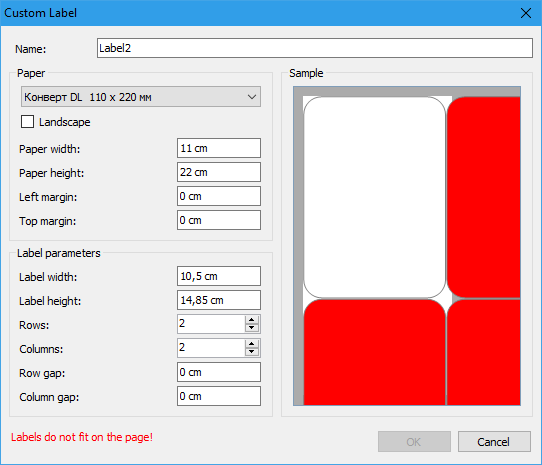The image size is (542, 465).
Task: Click the Cancel button
Action: click(494, 441)
